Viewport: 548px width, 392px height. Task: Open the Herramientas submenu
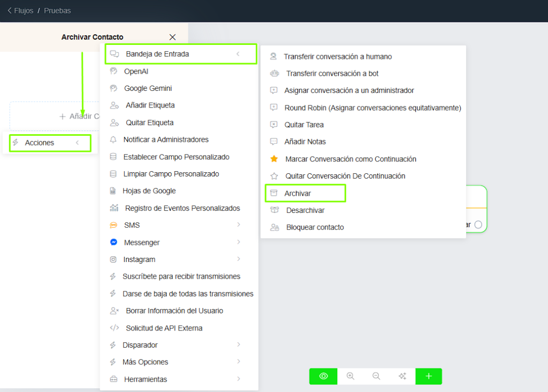[238, 379]
